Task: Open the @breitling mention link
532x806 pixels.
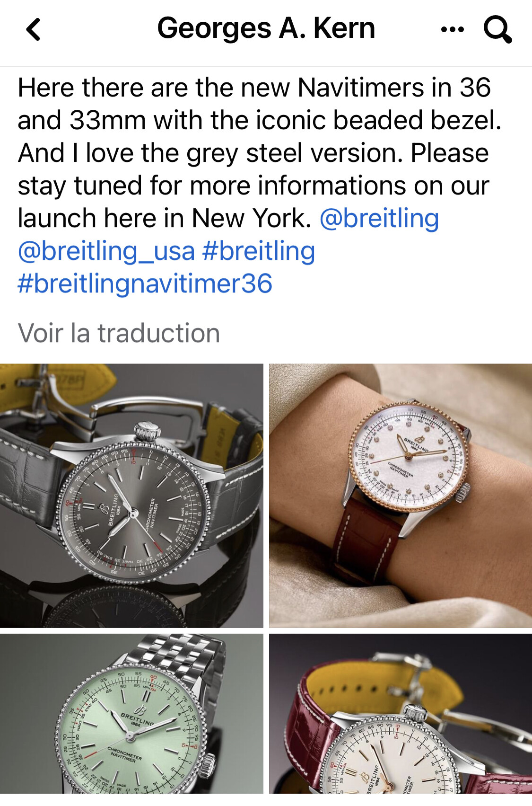Action: tap(379, 218)
